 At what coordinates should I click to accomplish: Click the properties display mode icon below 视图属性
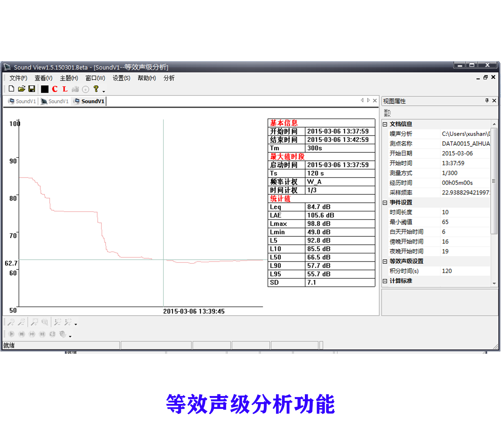click(387, 112)
